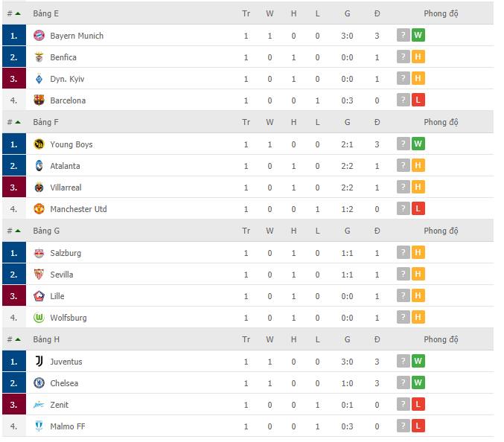
Task: Click the Salzburg Red Bull logo
Action: [39, 253]
